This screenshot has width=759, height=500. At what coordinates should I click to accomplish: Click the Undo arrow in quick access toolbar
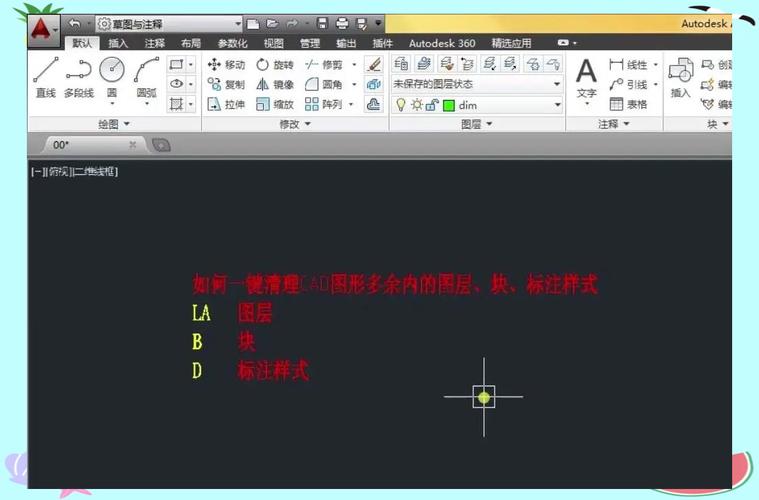click(x=74, y=23)
